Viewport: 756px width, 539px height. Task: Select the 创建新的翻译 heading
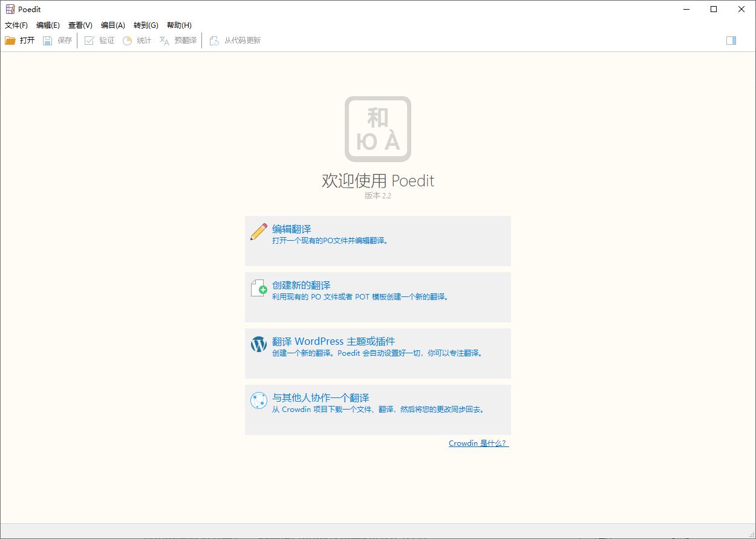[x=301, y=286]
